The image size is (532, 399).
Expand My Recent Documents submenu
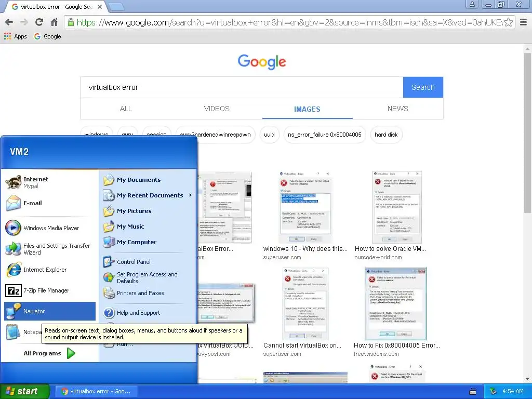pyautogui.click(x=148, y=195)
